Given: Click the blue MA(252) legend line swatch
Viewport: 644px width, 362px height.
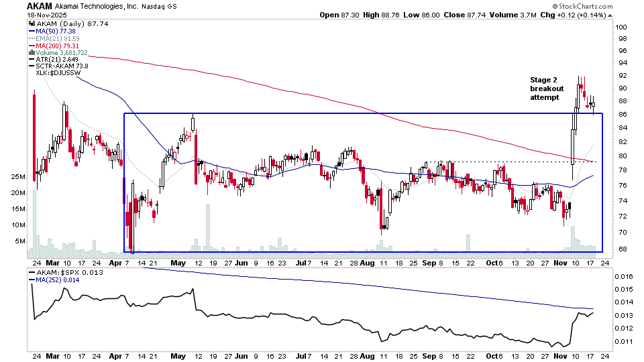Looking at the screenshot, I should (32, 280).
